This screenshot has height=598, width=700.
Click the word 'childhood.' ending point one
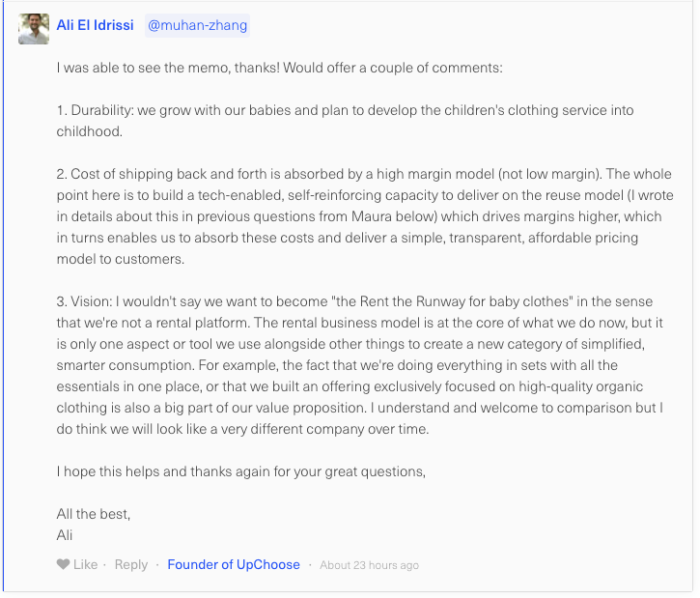pos(89,131)
